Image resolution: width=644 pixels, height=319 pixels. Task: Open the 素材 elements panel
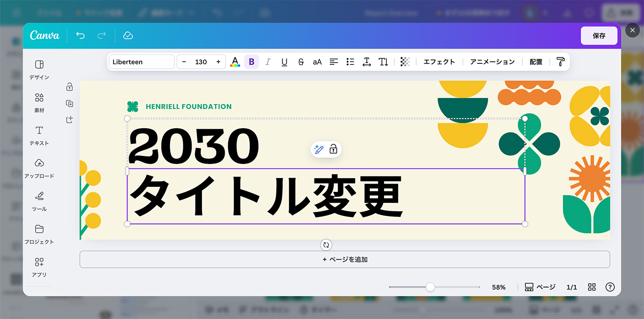(39, 103)
